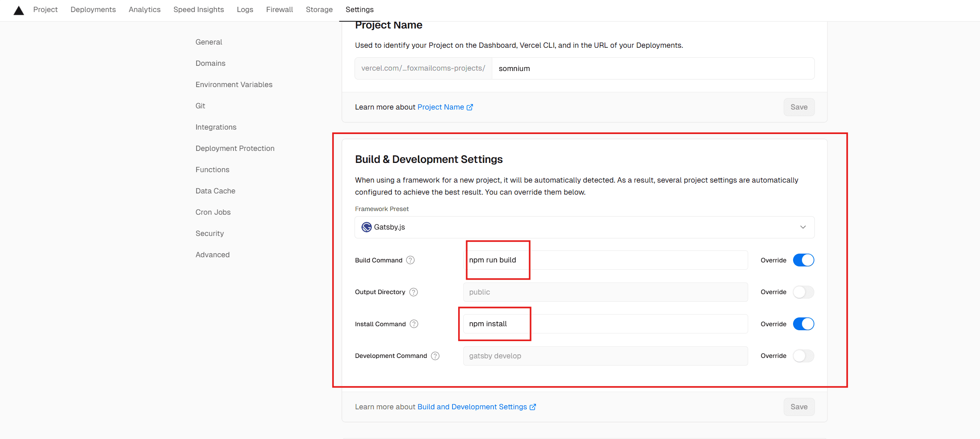Open the Install Command help icon
The width and height of the screenshot is (980, 439).
414,324
